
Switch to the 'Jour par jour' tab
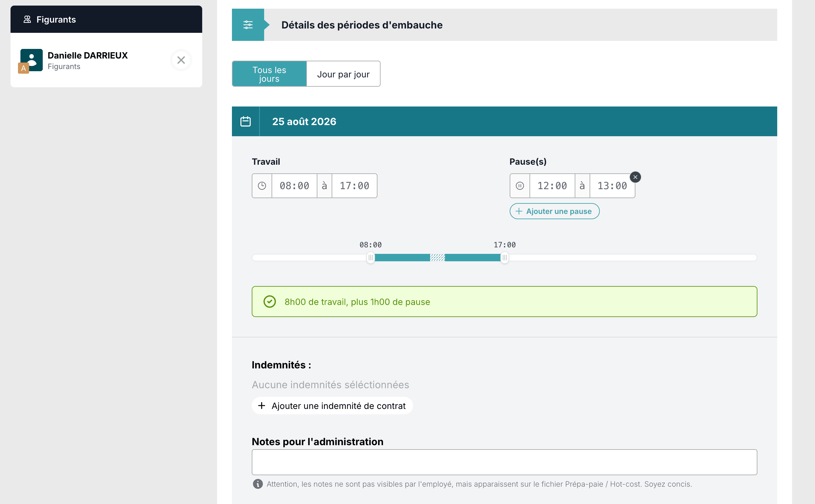pyautogui.click(x=343, y=74)
